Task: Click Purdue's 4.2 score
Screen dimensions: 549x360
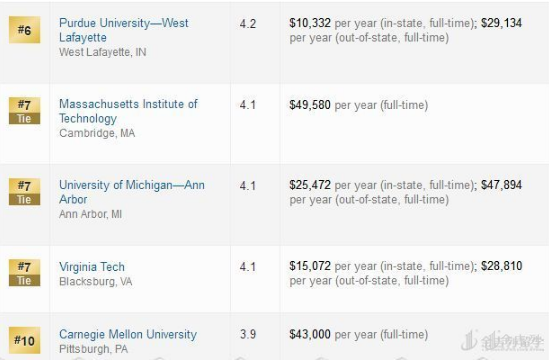Action: (x=248, y=24)
